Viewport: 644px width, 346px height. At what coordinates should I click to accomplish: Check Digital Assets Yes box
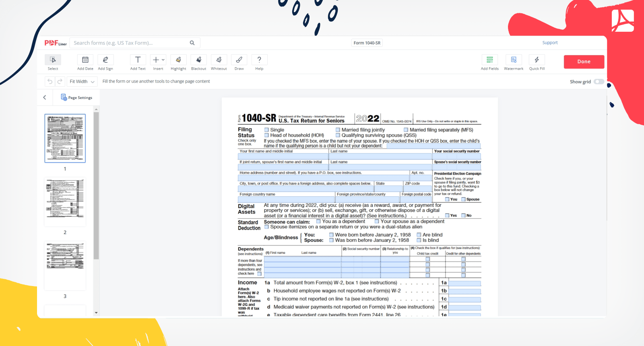tap(447, 216)
